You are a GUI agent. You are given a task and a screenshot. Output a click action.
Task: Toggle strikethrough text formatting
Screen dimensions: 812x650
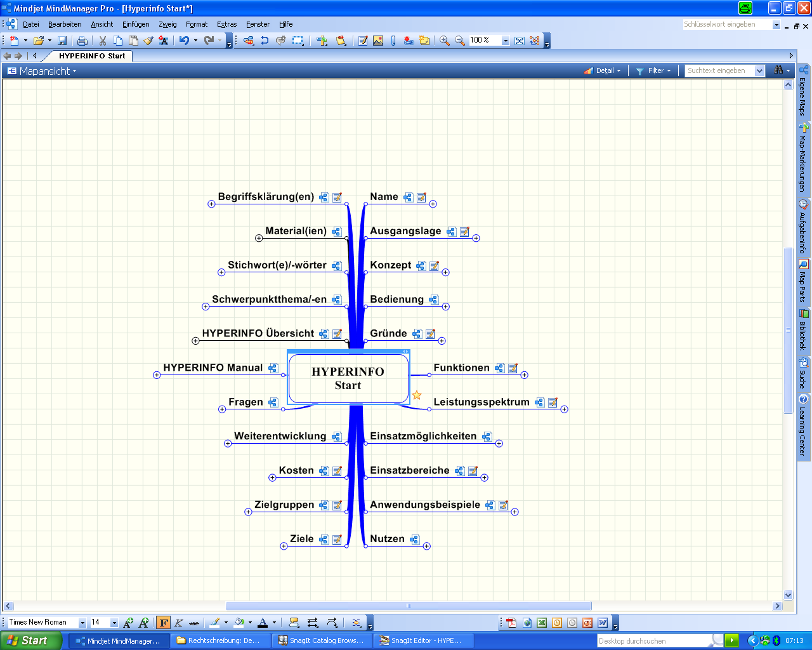pyautogui.click(x=194, y=623)
